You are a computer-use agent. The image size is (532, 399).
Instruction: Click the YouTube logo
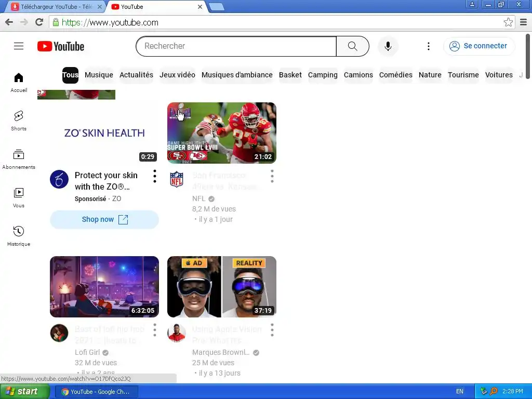(x=61, y=46)
